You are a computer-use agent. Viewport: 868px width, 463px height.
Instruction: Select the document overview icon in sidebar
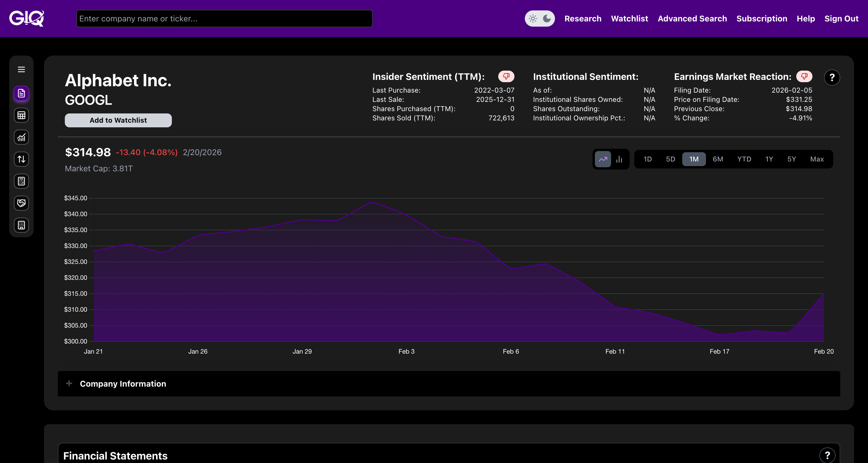[x=21, y=93]
